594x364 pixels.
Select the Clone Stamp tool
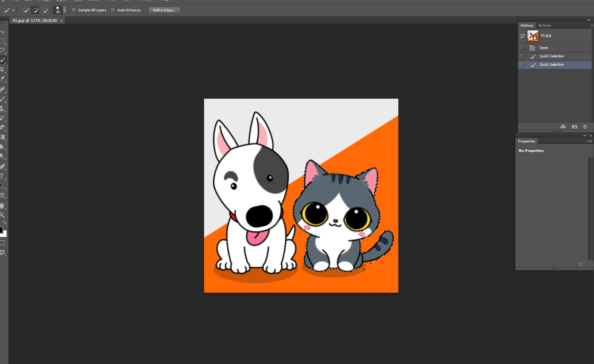click(3, 108)
